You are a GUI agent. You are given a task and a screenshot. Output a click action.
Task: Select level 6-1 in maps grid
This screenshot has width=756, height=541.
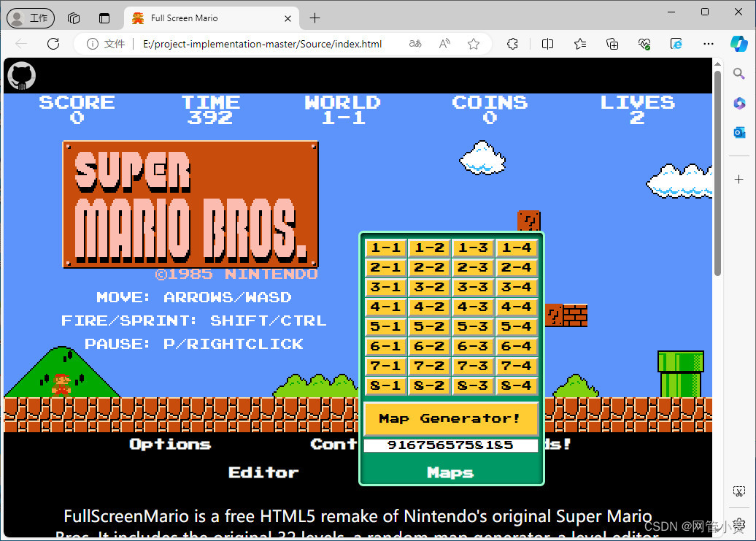point(386,346)
